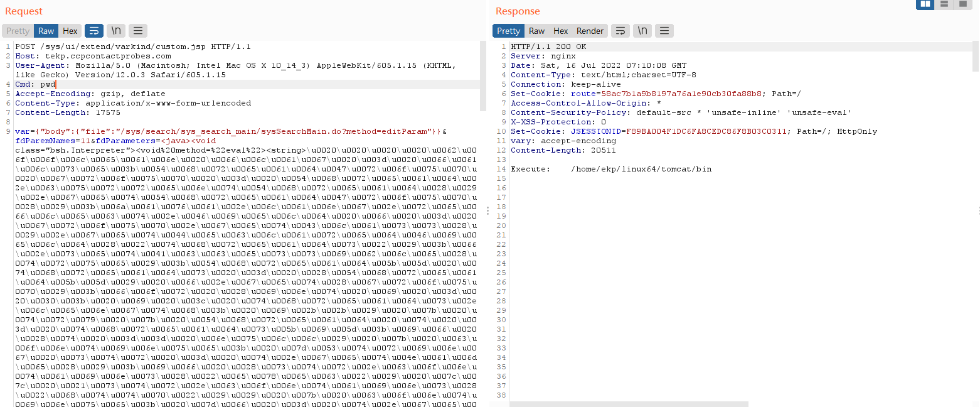Click the Content-Length: 20511 response header
This screenshot has height=407, width=980.
(x=563, y=150)
